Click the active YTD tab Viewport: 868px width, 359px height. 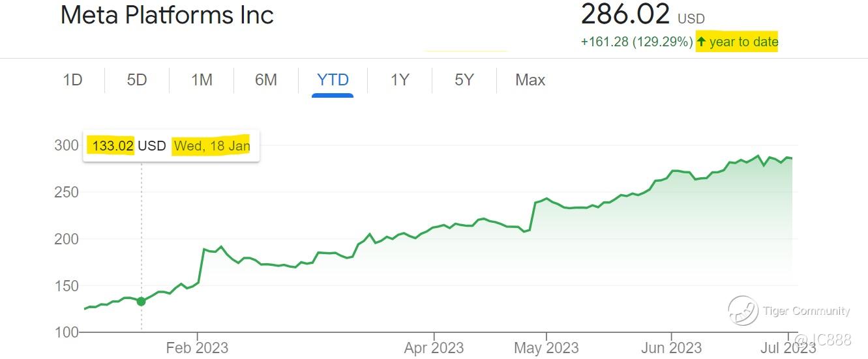[x=333, y=80]
